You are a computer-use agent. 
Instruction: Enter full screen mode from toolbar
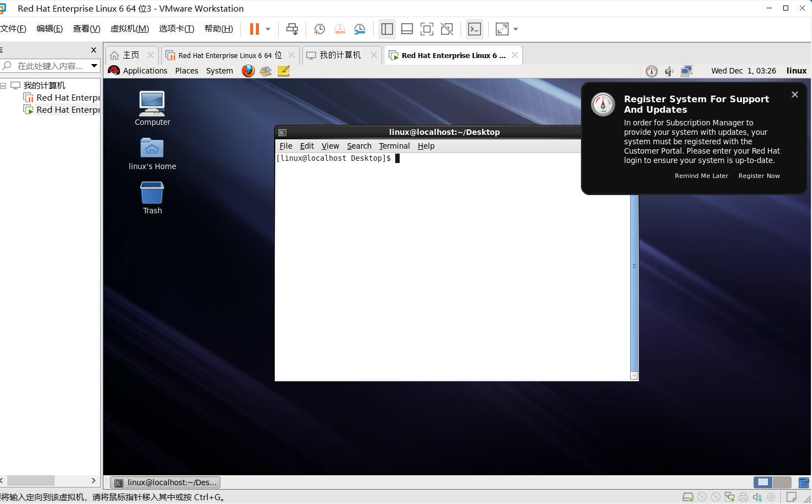[427, 29]
